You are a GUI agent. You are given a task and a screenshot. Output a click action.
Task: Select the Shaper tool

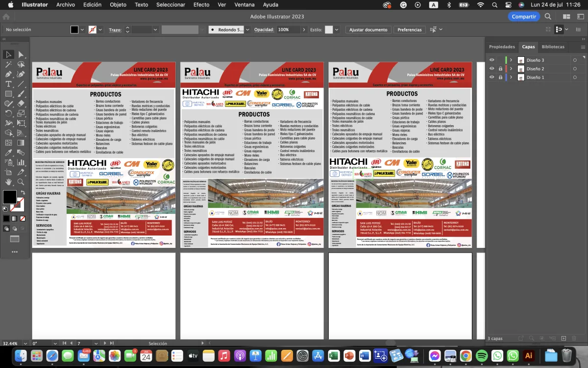pyautogui.click(x=8, y=104)
